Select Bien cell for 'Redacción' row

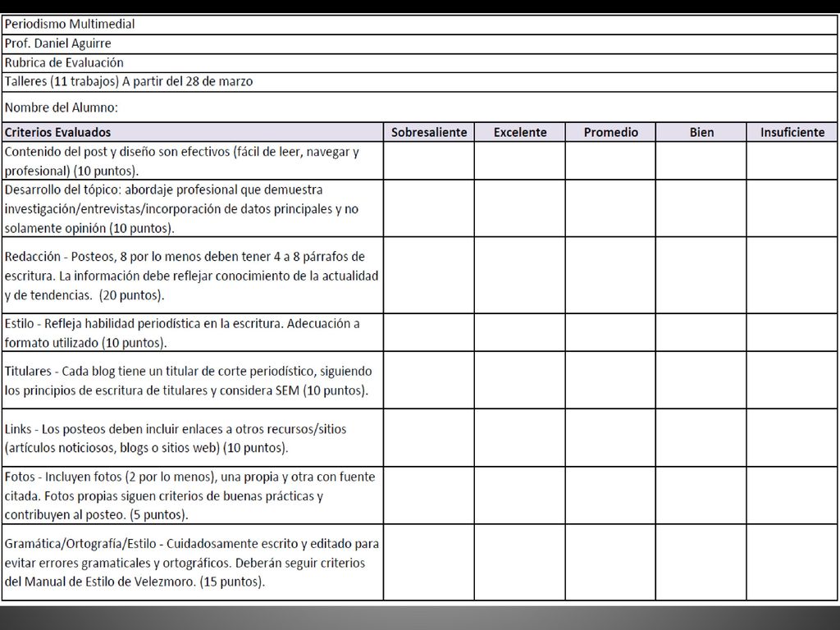701,276
